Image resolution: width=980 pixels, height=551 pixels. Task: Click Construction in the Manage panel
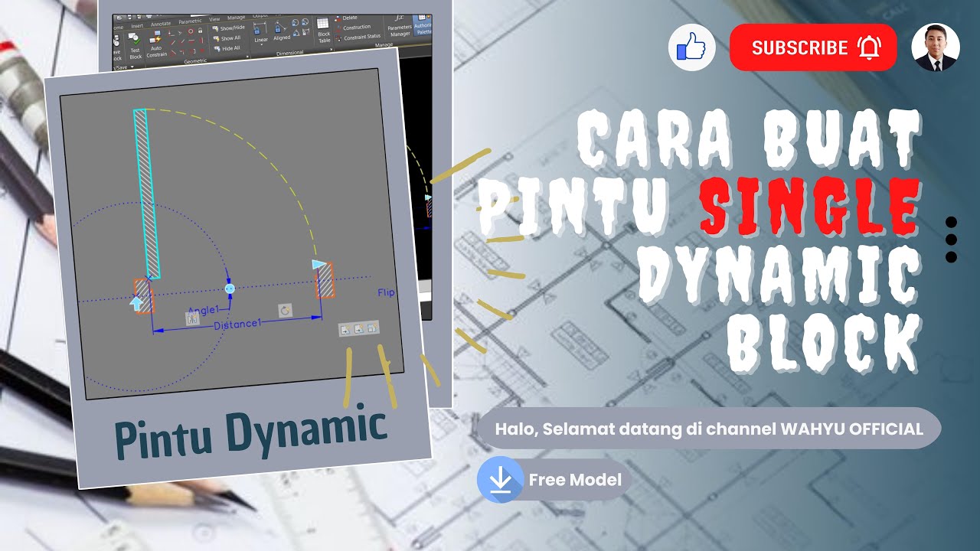coord(353,28)
